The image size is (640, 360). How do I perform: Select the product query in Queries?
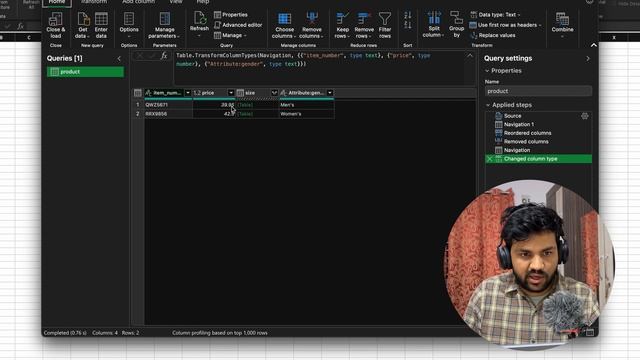85,72
